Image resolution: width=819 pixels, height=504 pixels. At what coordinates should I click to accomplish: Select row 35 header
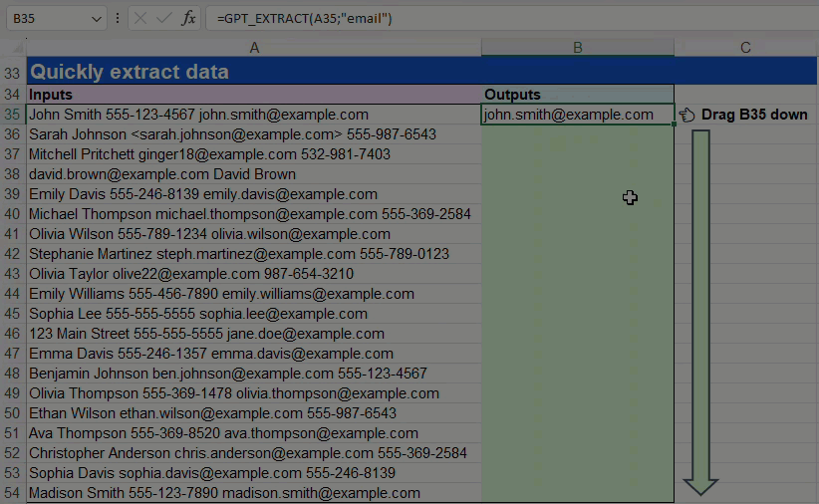click(x=12, y=115)
